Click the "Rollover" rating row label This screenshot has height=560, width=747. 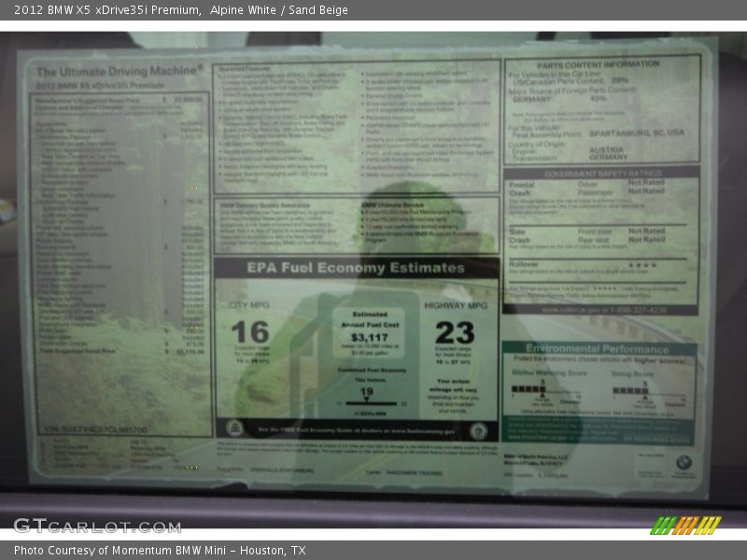click(x=523, y=264)
